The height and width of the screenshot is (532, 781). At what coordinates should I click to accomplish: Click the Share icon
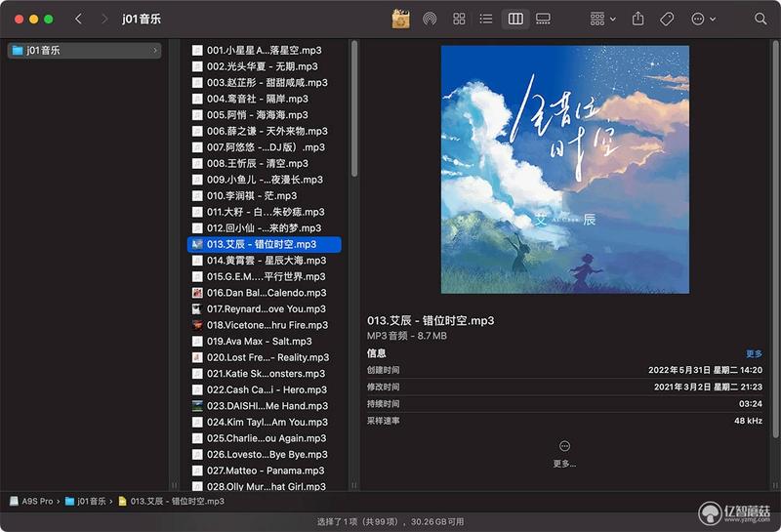click(x=638, y=19)
